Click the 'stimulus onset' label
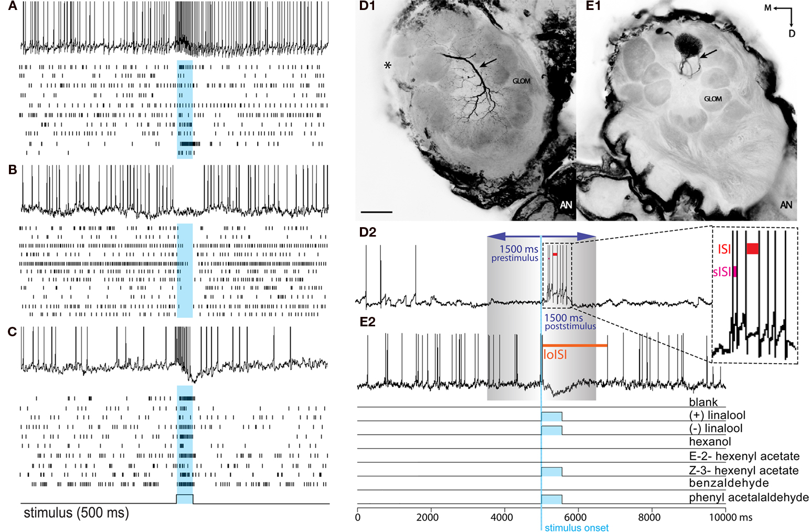809x532 pixels. 577,528
